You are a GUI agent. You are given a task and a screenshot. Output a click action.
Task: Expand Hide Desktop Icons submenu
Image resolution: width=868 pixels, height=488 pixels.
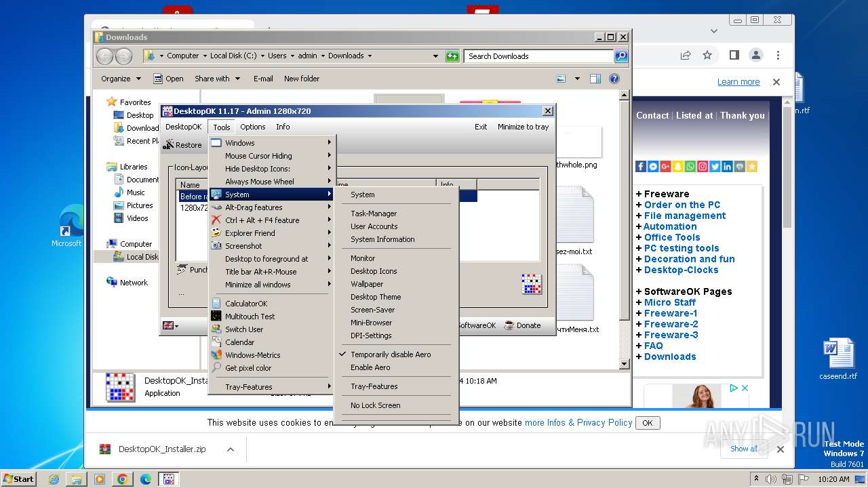(x=272, y=169)
